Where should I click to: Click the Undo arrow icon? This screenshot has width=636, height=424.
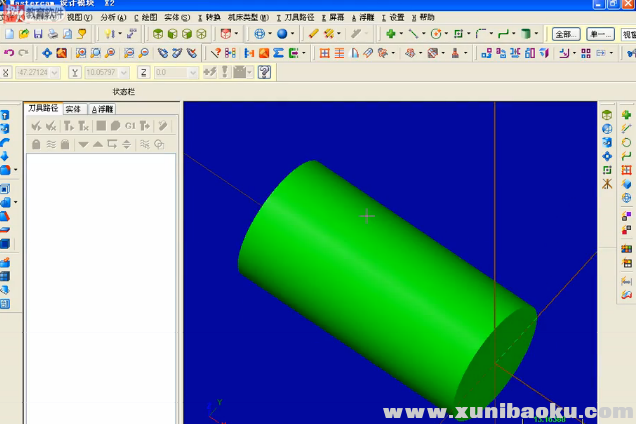point(9,53)
